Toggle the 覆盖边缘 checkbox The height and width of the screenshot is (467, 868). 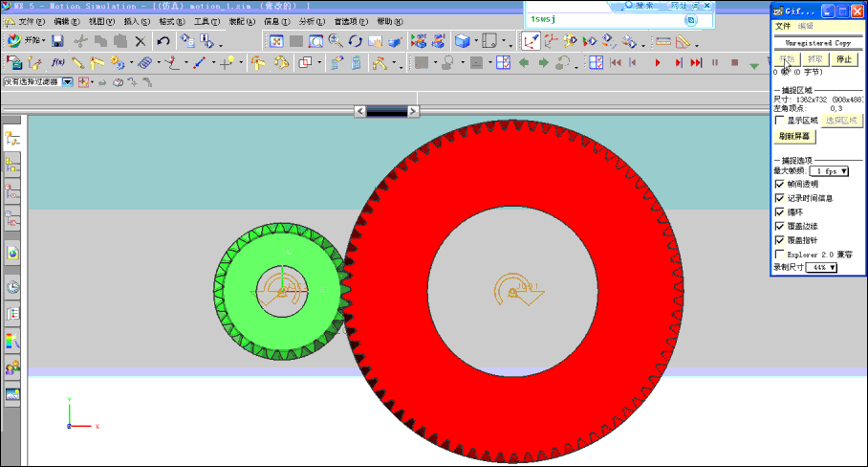click(779, 226)
